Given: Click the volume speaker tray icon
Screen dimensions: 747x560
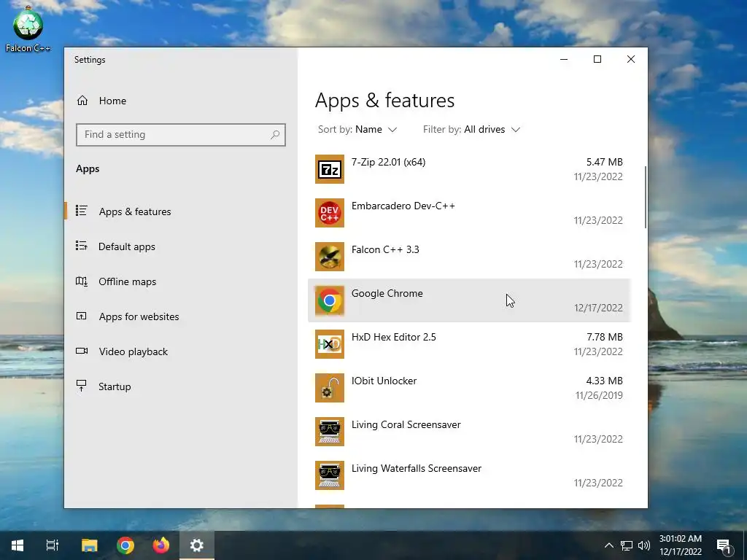Looking at the screenshot, I should click(x=644, y=545).
